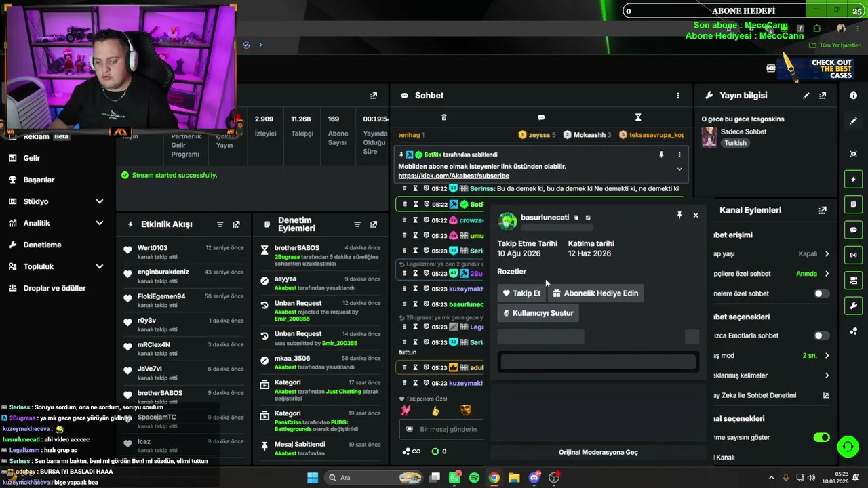
Task: Open pinned message more options menu
Action: point(679,155)
